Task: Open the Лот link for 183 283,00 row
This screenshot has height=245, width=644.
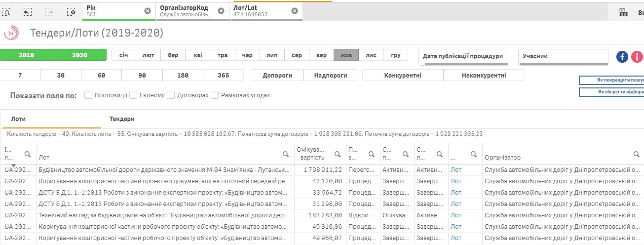Action: coord(456,215)
